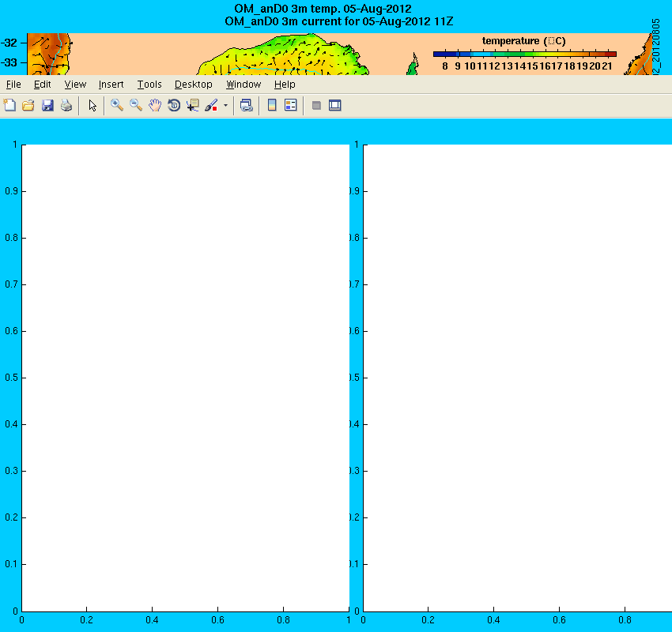Select the Pan hand tool
This screenshot has width=672, height=632.
tap(155, 105)
